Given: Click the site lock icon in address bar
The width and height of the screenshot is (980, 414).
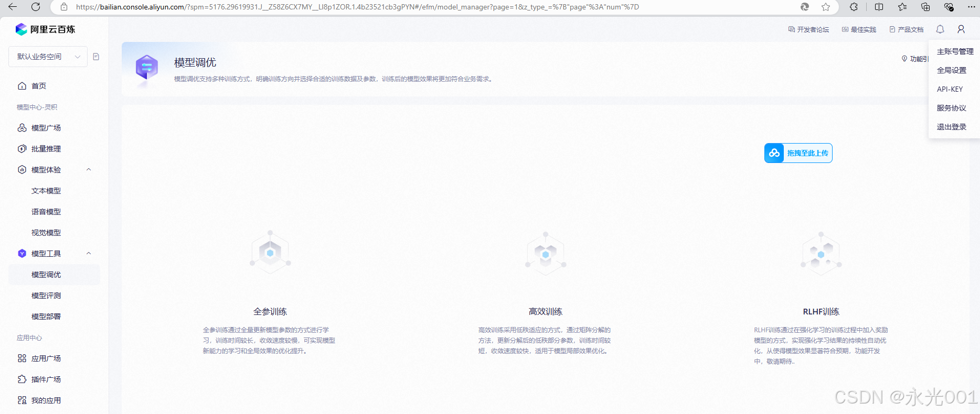Looking at the screenshot, I should [64, 7].
